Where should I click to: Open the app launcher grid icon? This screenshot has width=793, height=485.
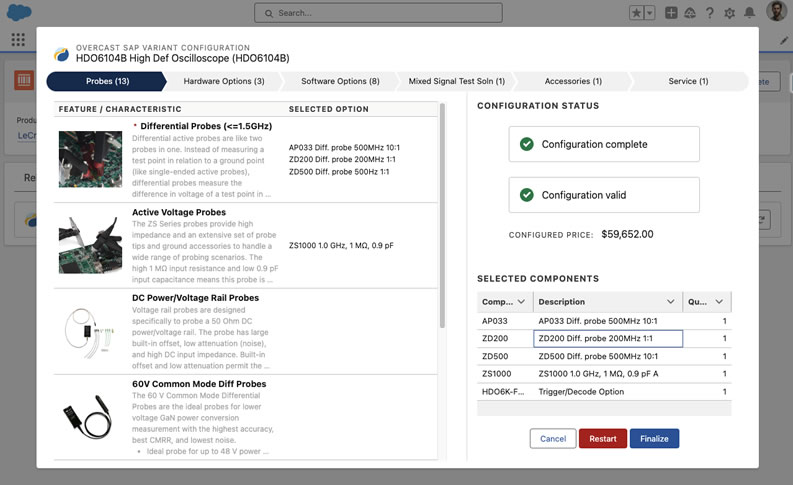18,39
